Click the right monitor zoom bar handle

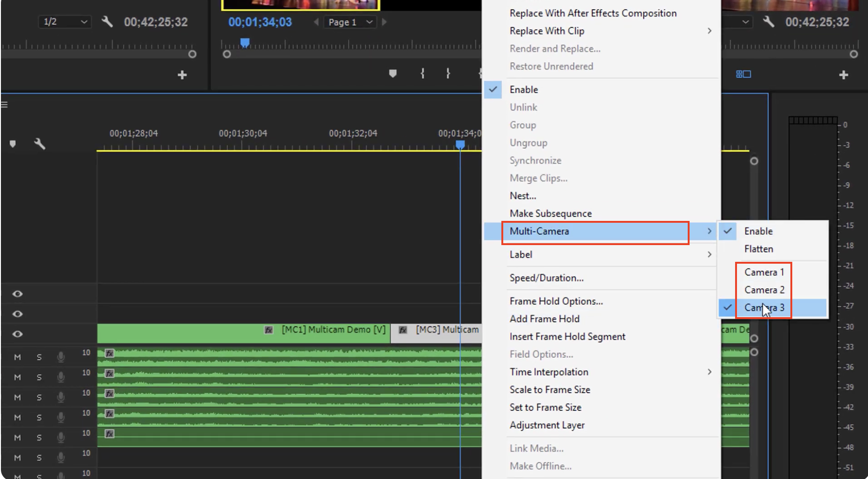854,54
